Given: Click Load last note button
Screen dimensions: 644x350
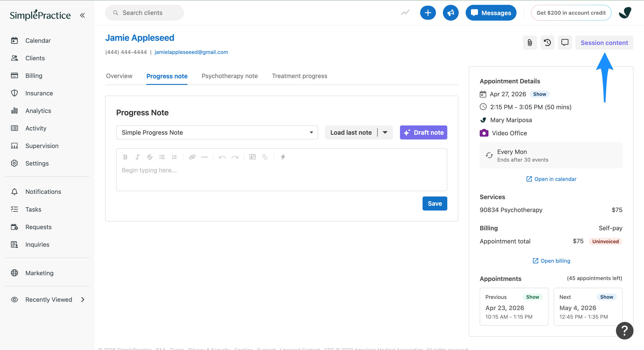Looking at the screenshot, I should coord(351,132).
